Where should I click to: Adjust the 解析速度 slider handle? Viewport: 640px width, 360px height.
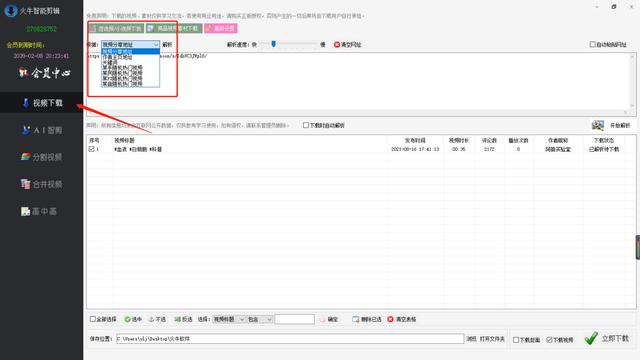[x=273, y=44]
